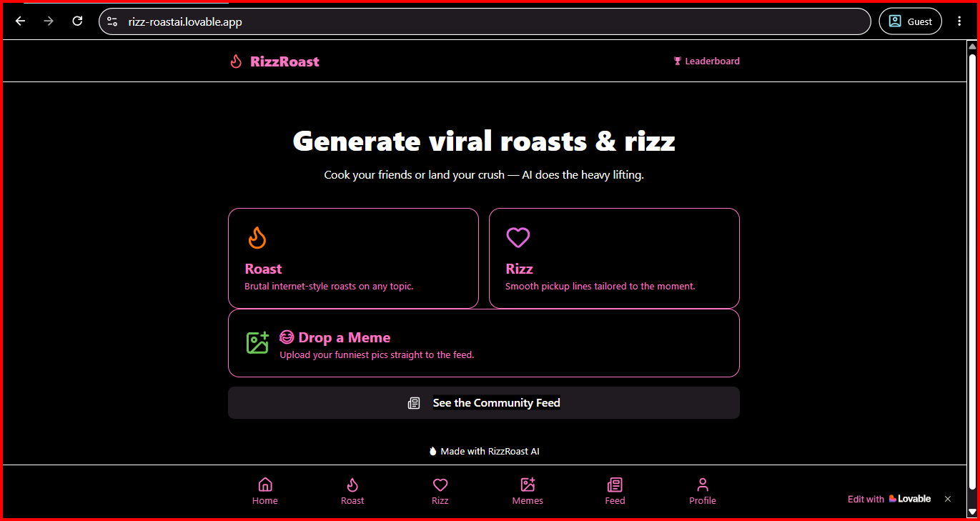Click the house icon above Home
The height and width of the screenshot is (521, 980).
265,485
